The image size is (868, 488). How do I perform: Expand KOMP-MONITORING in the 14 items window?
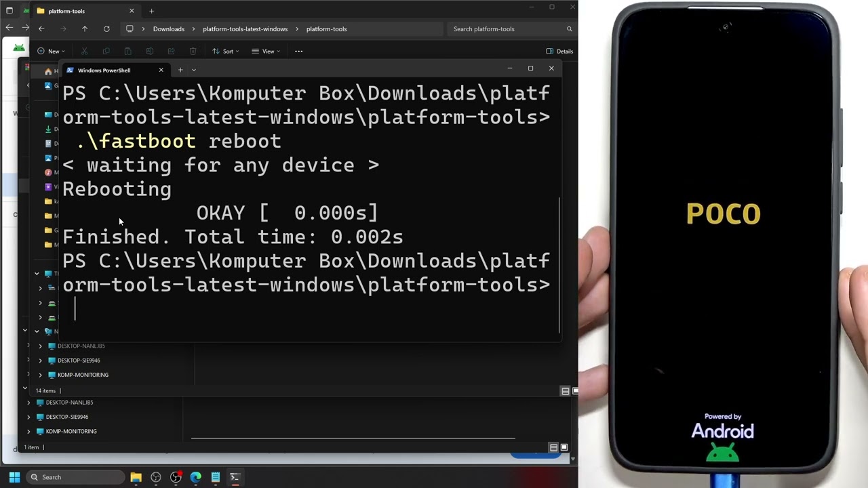tap(40, 375)
